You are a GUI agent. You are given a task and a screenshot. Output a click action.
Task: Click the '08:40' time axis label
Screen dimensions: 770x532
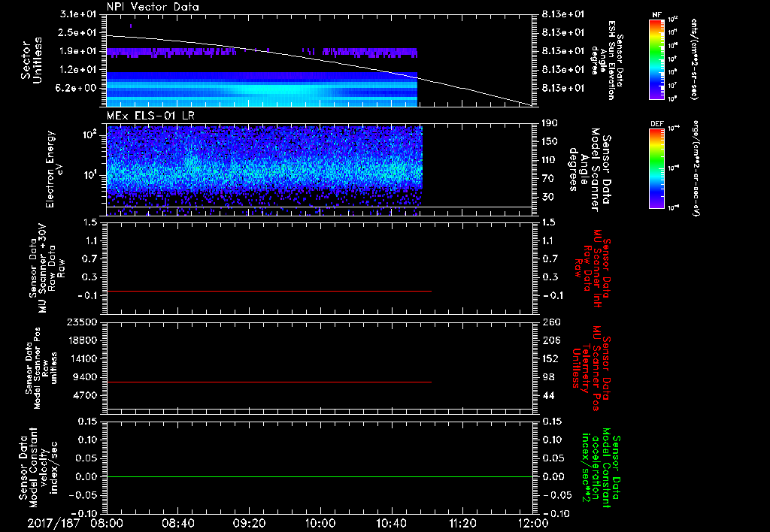click(x=177, y=523)
